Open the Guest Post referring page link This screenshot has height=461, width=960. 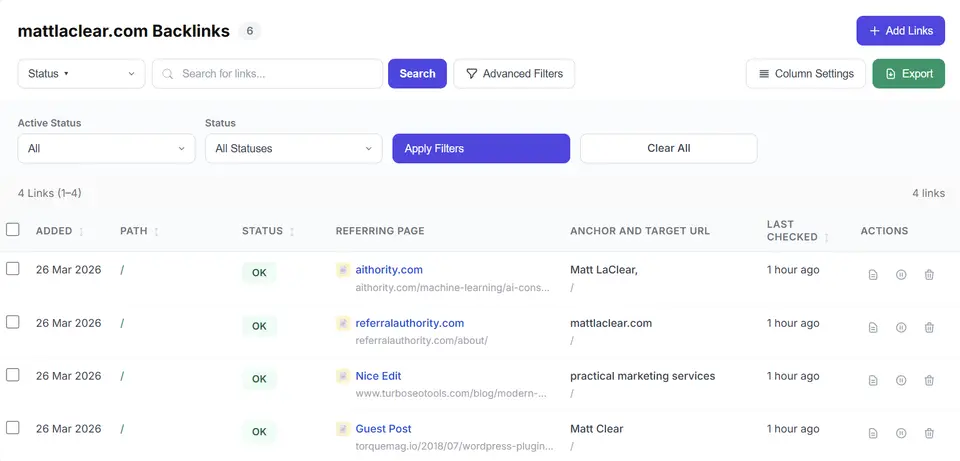point(383,429)
